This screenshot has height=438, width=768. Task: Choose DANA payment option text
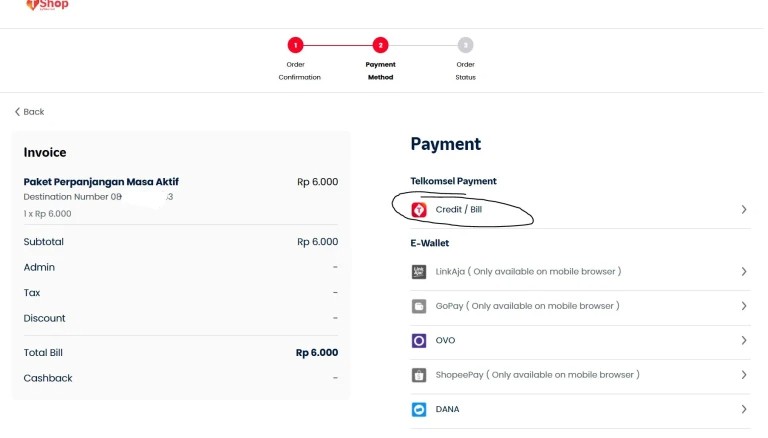[447, 410]
